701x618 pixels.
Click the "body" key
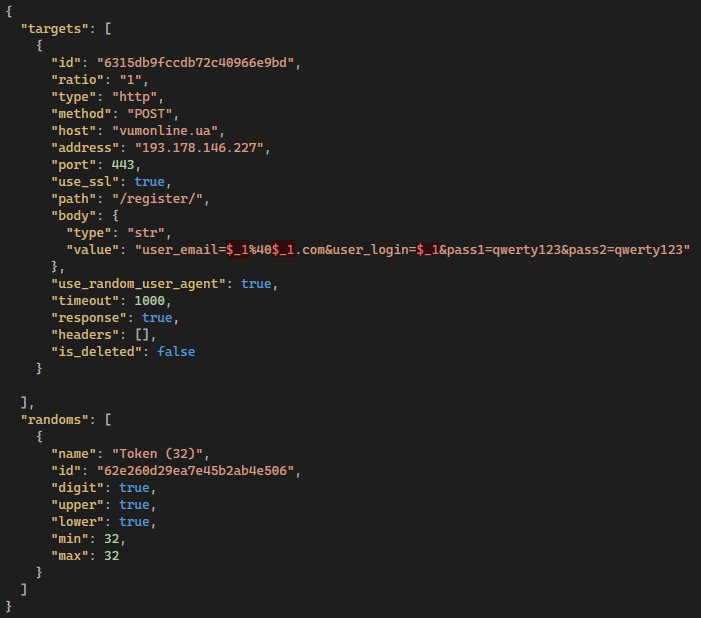74,216
